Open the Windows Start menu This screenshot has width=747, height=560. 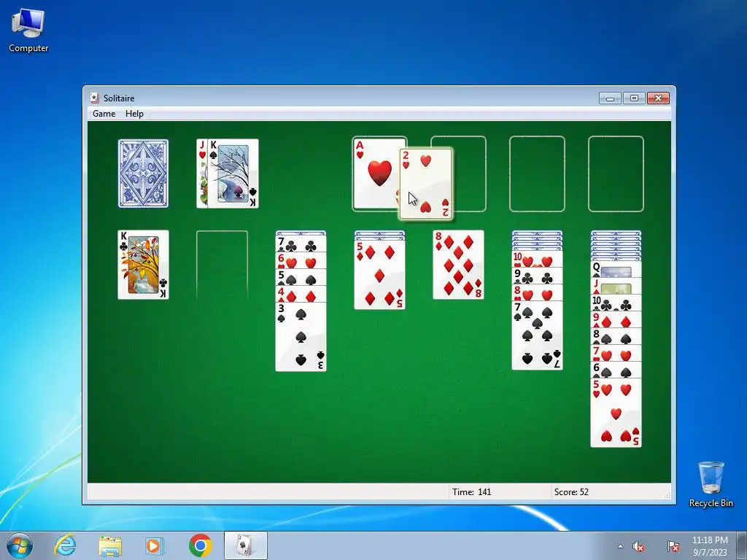click(20, 545)
